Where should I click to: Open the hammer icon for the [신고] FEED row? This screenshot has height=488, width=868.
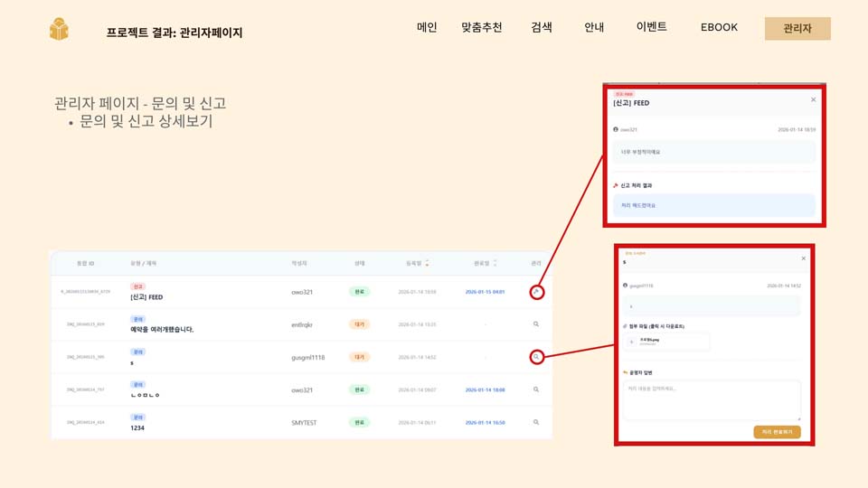536,292
